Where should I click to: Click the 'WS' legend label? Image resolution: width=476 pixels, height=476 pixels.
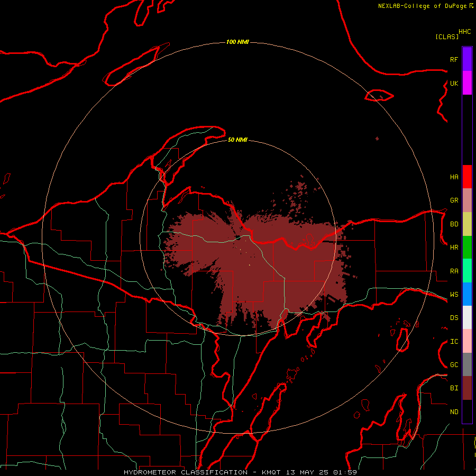(454, 295)
